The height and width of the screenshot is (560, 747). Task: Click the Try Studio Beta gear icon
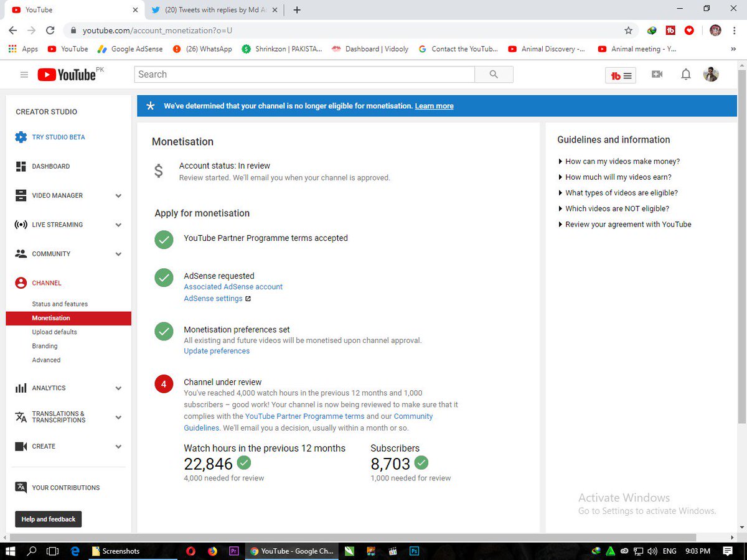pos(21,138)
